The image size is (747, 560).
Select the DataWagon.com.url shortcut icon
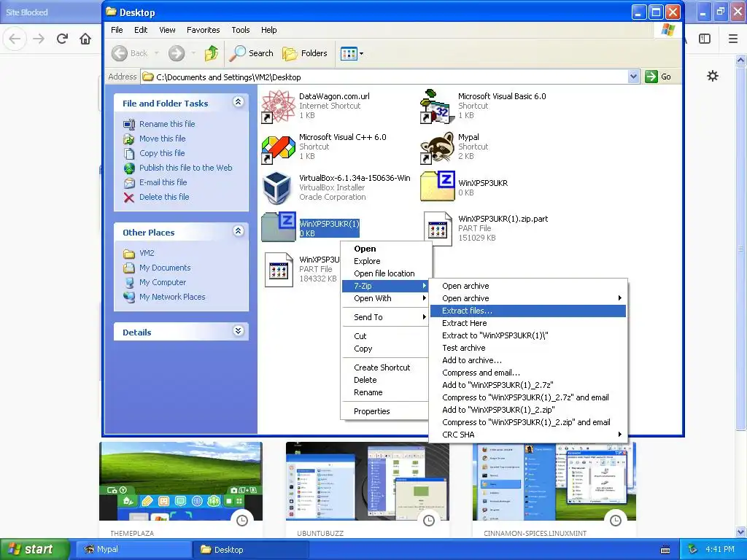pyautogui.click(x=279, y=106)
